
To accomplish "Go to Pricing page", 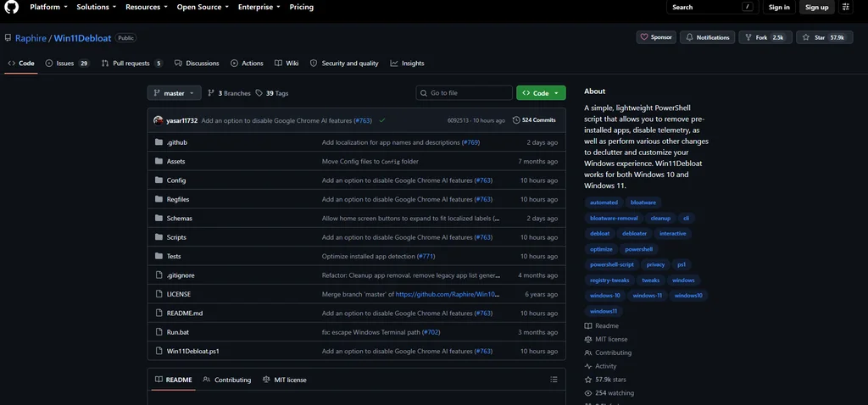I will tap(301, 7).
